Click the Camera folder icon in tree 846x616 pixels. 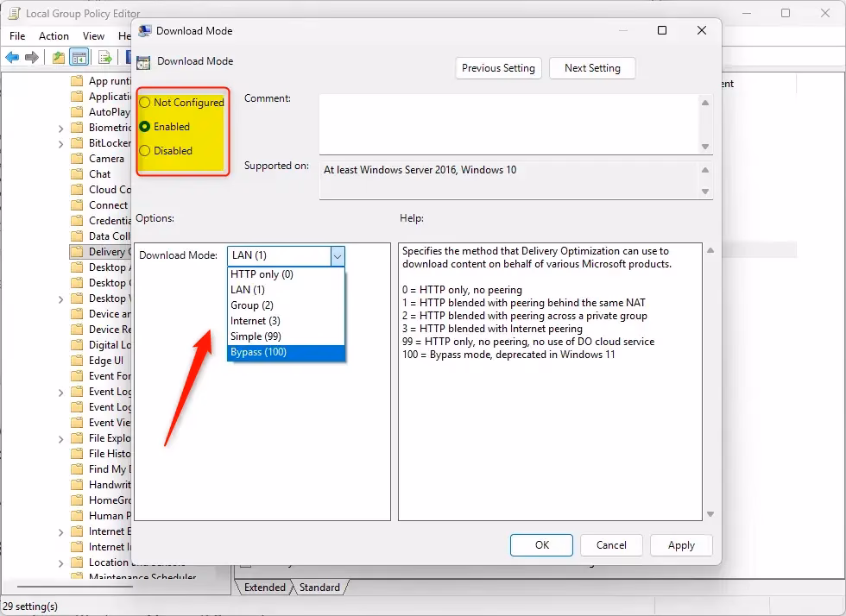coord(78,158)
